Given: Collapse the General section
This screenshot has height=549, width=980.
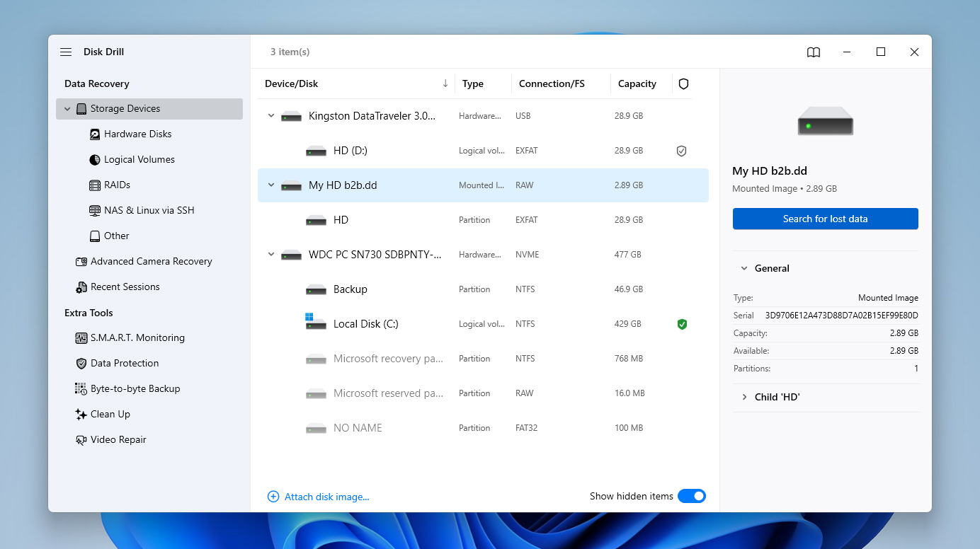Looking at the screenshot, I should click(743, 269).
